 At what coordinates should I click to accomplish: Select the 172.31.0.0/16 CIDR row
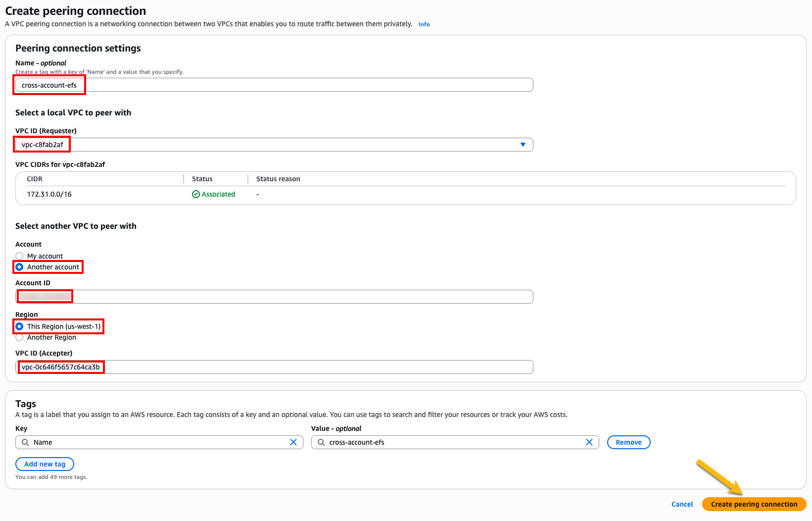point(49,194)
